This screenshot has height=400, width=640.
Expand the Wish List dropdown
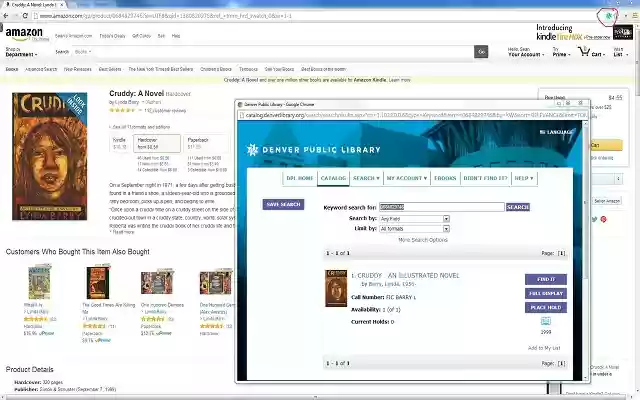tap(621, 52)
